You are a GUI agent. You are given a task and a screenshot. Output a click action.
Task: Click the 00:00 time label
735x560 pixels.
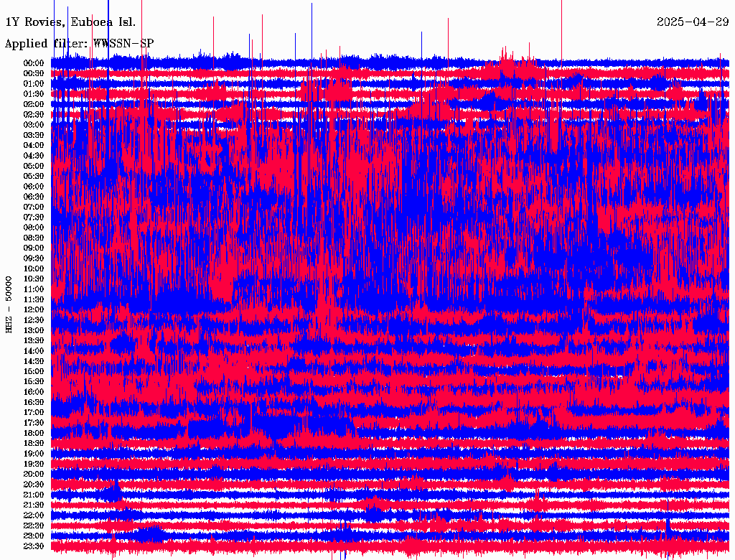click(34, 63)
